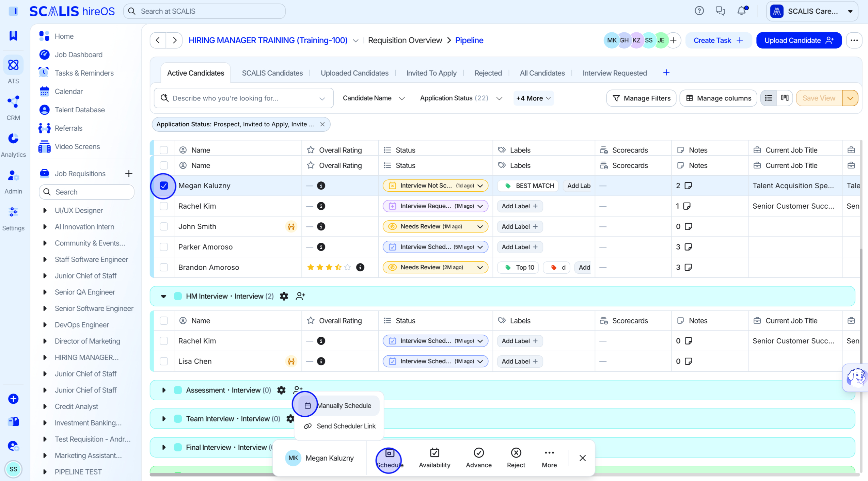Image resolution: width=868 pixels, height=481 pixels.
Task: Switch to Rejected tab
Action: click(488, 73)
